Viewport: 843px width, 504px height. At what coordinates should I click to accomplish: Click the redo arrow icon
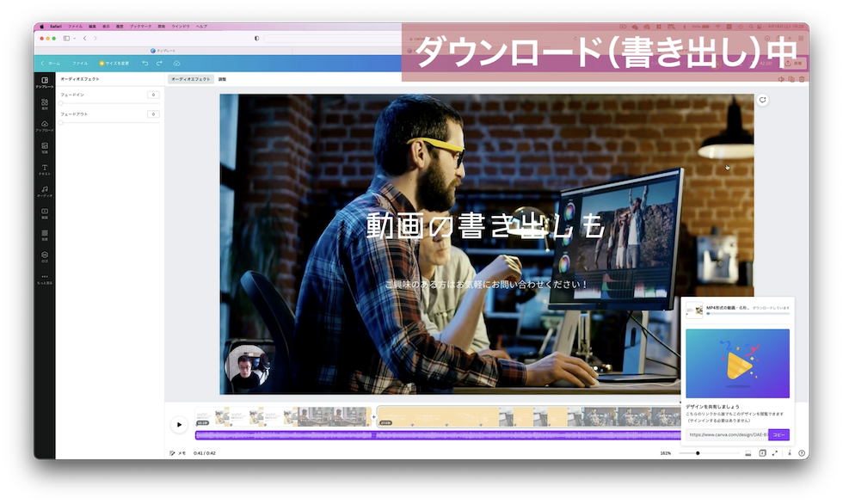point(159,64)
